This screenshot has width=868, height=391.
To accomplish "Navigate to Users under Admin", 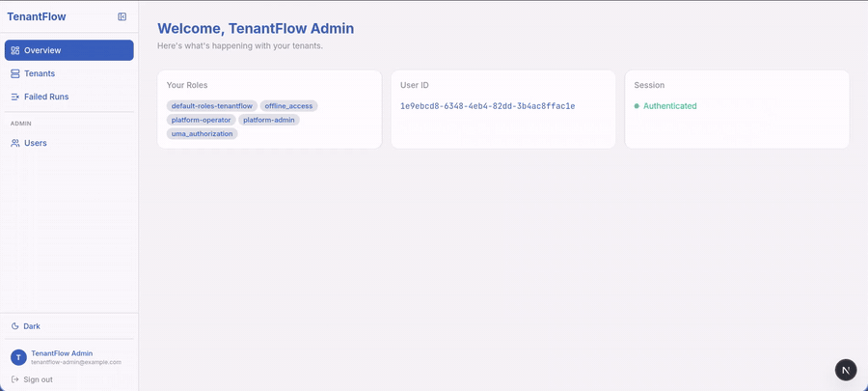I will (69, 143).
